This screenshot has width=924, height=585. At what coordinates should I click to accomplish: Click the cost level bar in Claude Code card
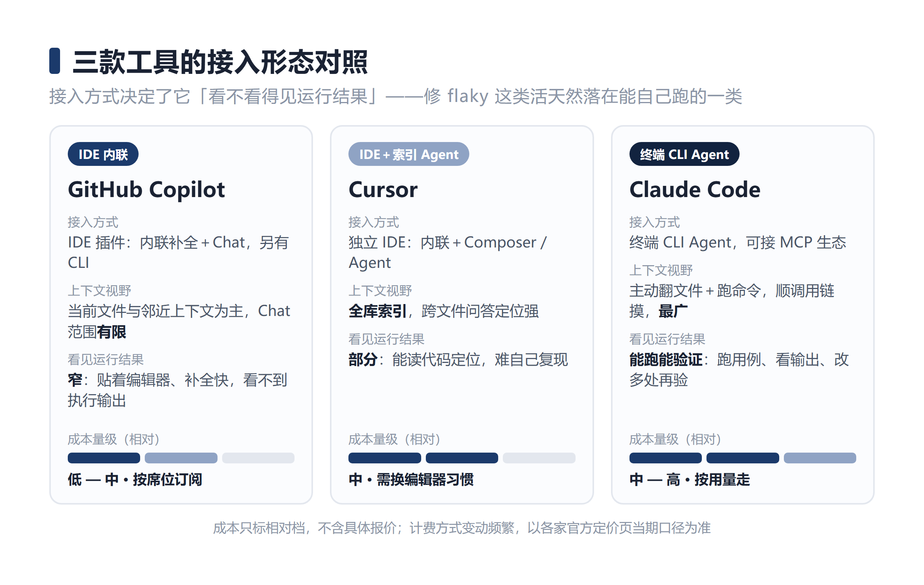(x=743, y=458)
